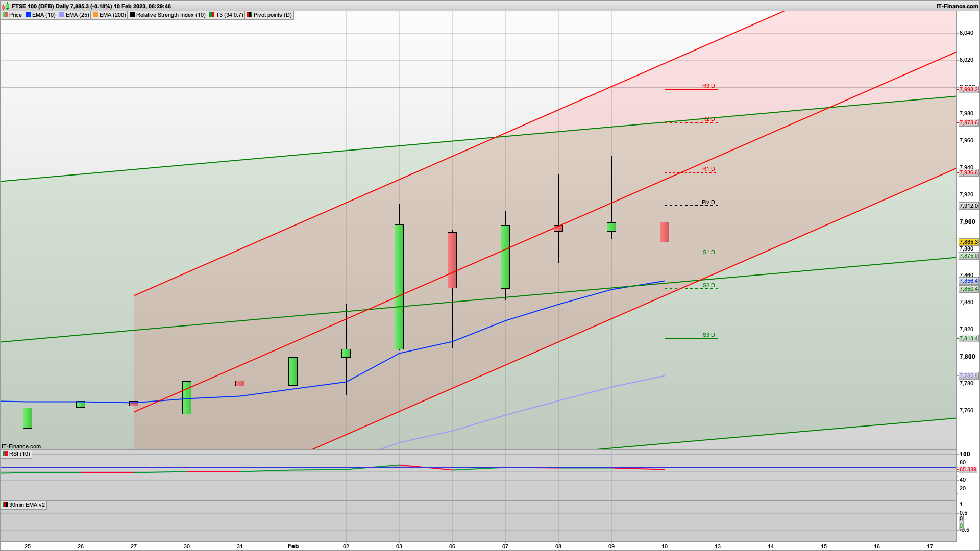Click the R3 D pivot level line
980x551 pixels.
click(x=691, y=89)
